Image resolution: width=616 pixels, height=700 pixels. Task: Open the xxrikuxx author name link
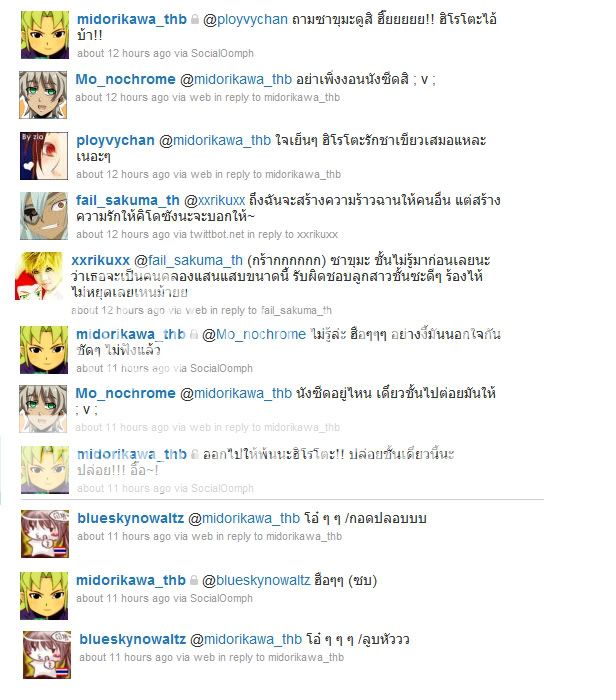(100, 260)
